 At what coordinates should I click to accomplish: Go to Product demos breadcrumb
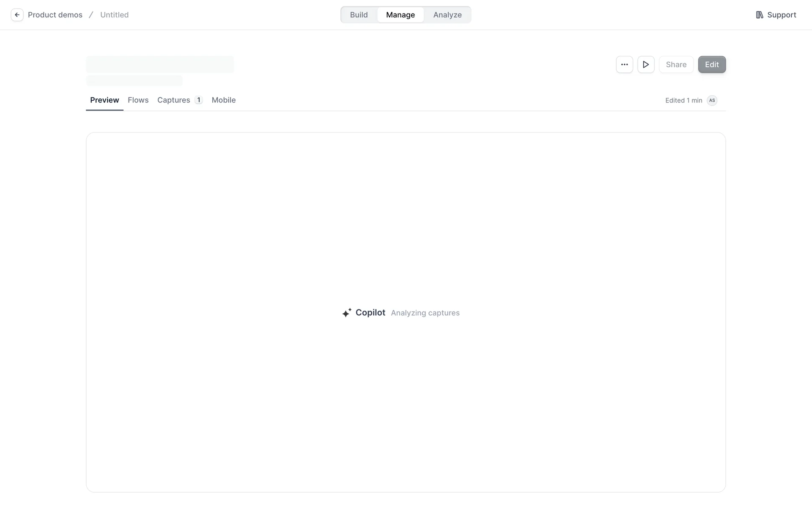[x=55, y=15]
